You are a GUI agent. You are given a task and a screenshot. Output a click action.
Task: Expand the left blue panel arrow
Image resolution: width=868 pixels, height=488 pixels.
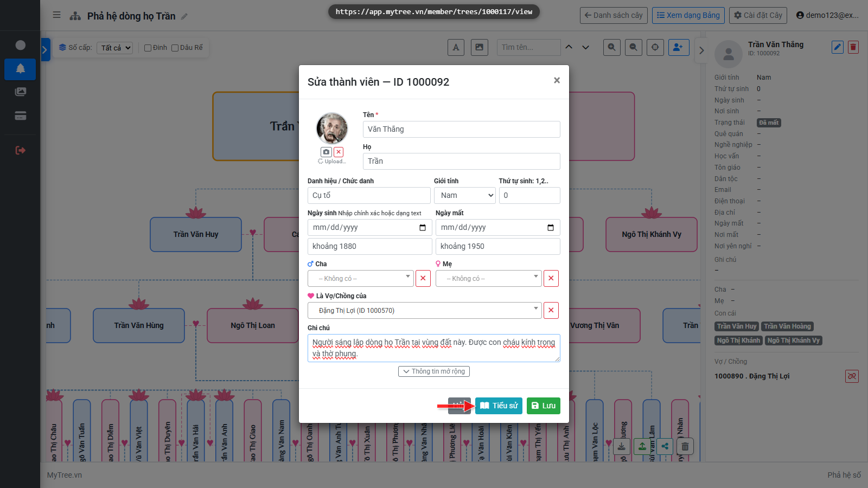(45, 50)
